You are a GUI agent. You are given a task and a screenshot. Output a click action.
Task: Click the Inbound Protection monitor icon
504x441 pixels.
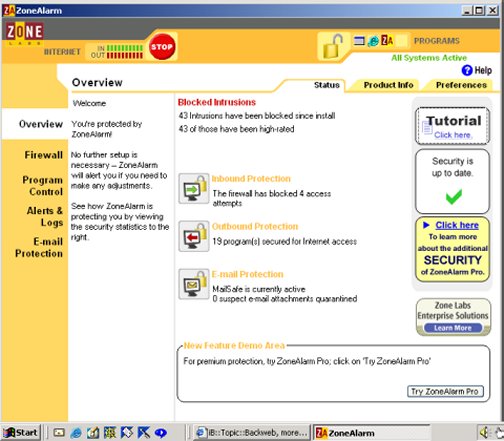point(194,188)
